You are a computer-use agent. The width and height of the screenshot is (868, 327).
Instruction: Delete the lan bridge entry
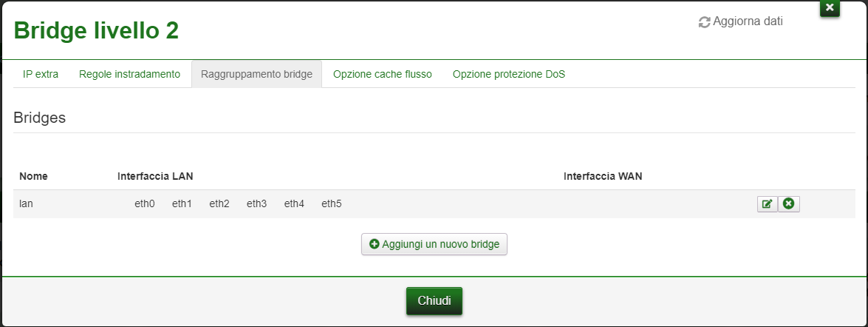789,204
